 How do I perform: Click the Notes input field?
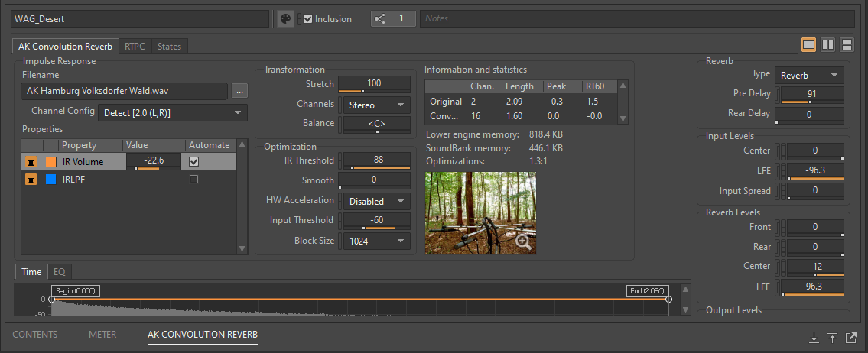tap(636, 18)
